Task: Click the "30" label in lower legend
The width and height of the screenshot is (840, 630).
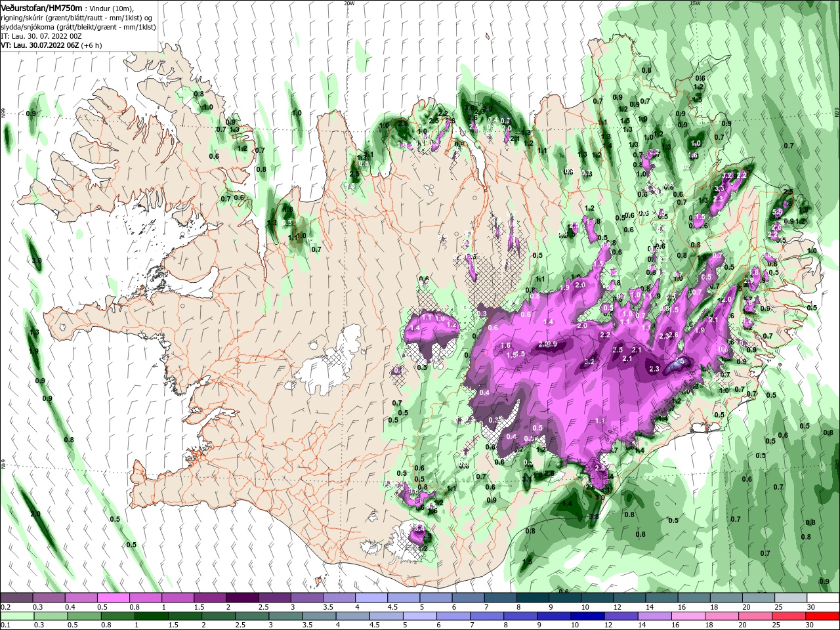Action: pyautogui.click(x=811, y=625)
